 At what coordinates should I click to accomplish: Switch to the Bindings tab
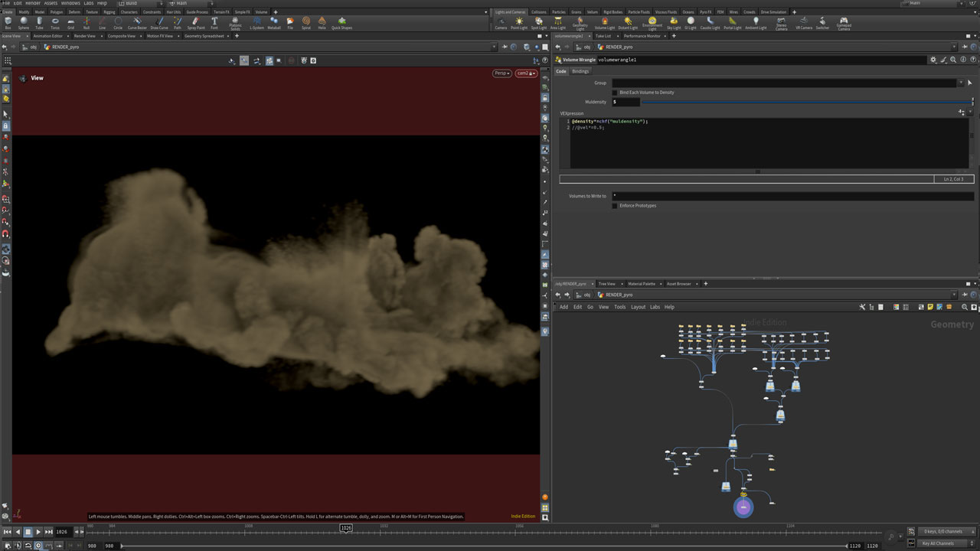pos(580,71)
